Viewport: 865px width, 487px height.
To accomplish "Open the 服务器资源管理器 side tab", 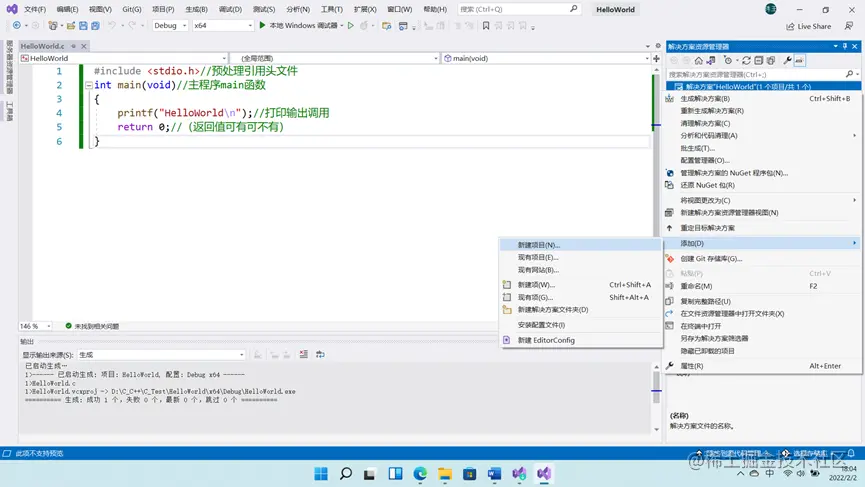I will pos(9,67).
